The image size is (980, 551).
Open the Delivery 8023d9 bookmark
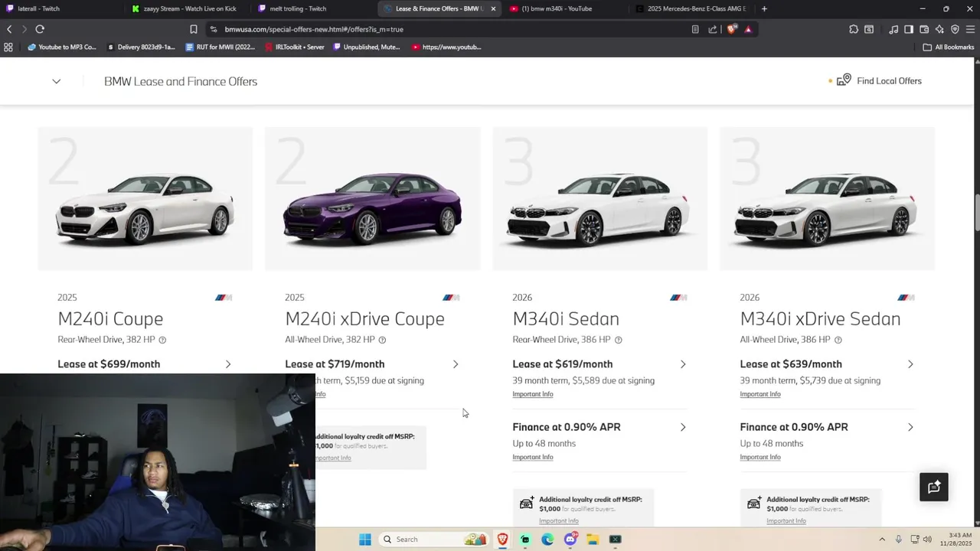[141, 47]
